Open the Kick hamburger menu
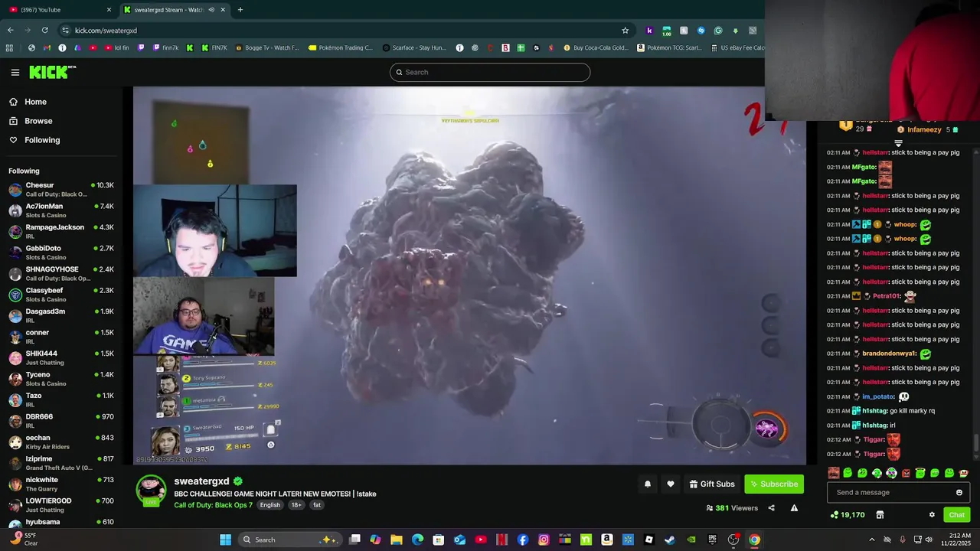This screenshot has width=980, height=551. pyautogui.click(x=15, y=72)
